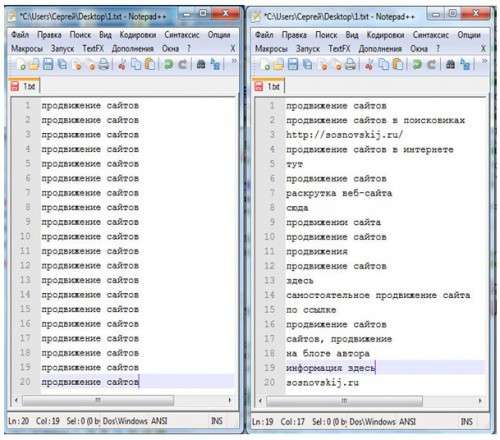Open Файл menu in left Notepad++ window
Image resolution: width=500 pixels, height=440 pixels.
pos(20,35)
